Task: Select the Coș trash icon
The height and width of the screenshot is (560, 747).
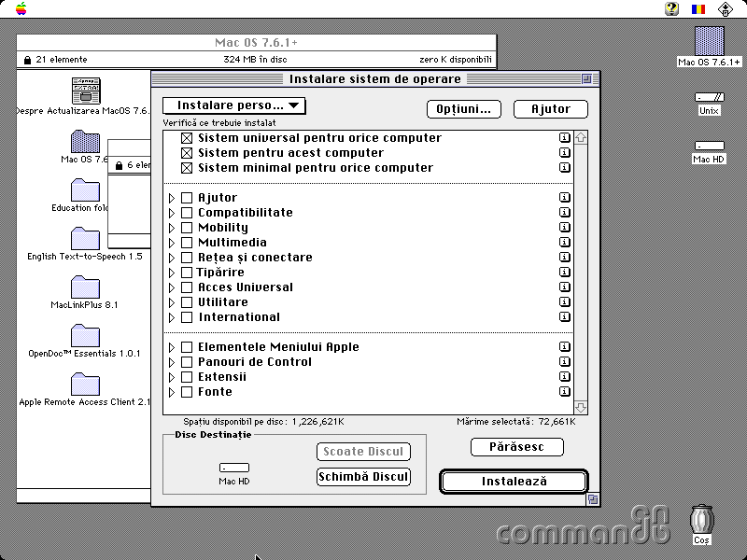Action: pyautogui.click(x=702, y=519)
